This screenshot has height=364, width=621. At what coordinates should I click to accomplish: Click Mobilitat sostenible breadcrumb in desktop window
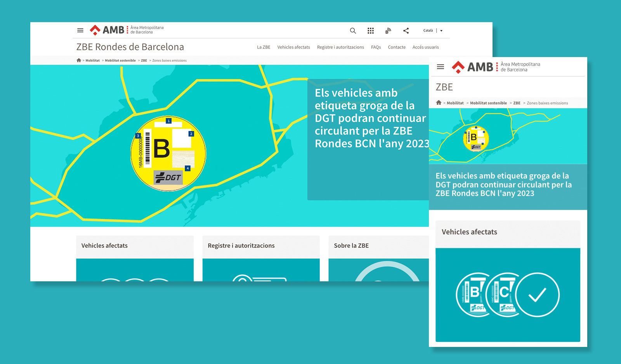click(x=120, y=61)
